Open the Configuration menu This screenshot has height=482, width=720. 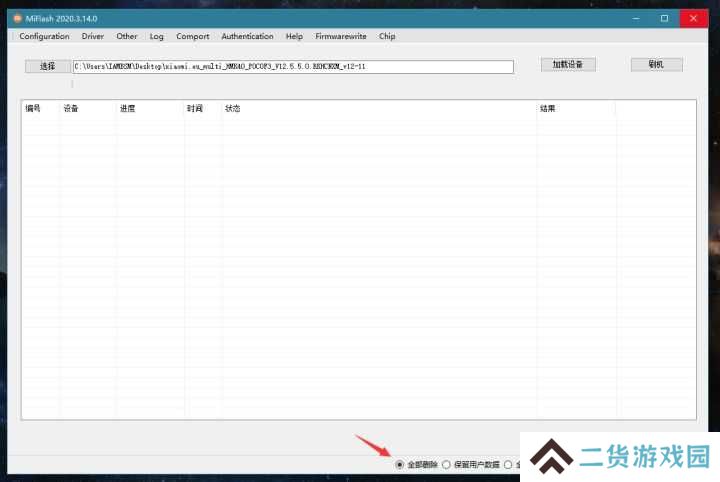pos(44,36)
